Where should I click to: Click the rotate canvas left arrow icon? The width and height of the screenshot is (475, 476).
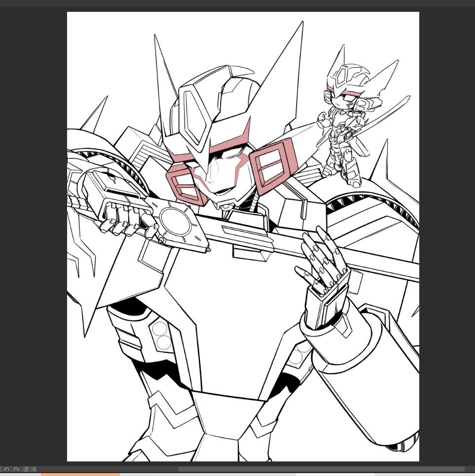[x=6, y=469]
